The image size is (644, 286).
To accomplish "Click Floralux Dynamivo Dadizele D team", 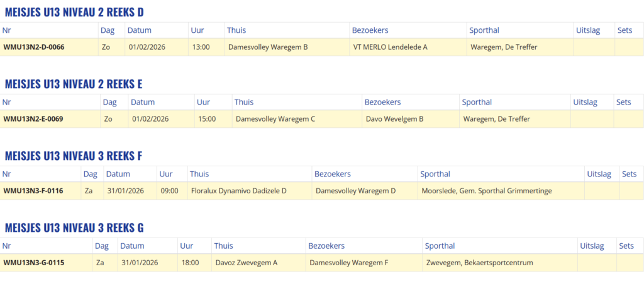I will pos(238,190).
